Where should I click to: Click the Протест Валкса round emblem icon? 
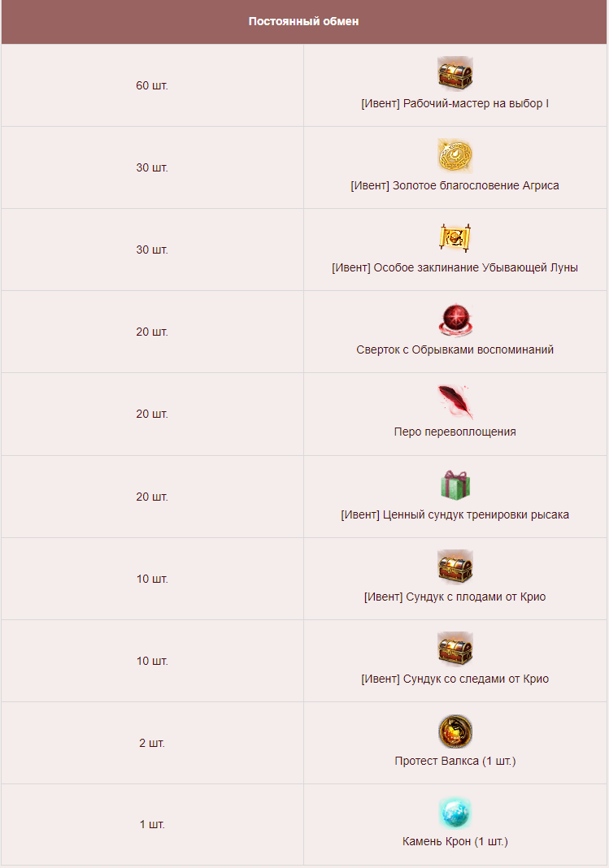[455, 731]
